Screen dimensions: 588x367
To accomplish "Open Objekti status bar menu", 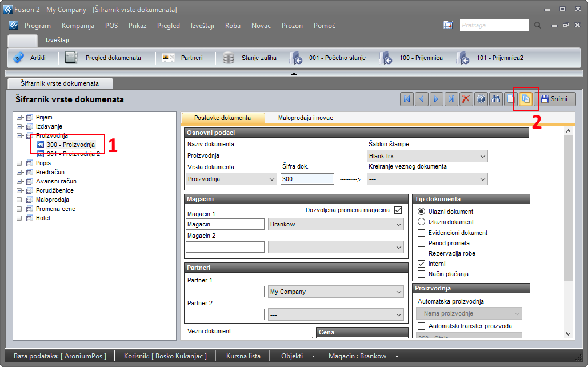I will (298, 356).
